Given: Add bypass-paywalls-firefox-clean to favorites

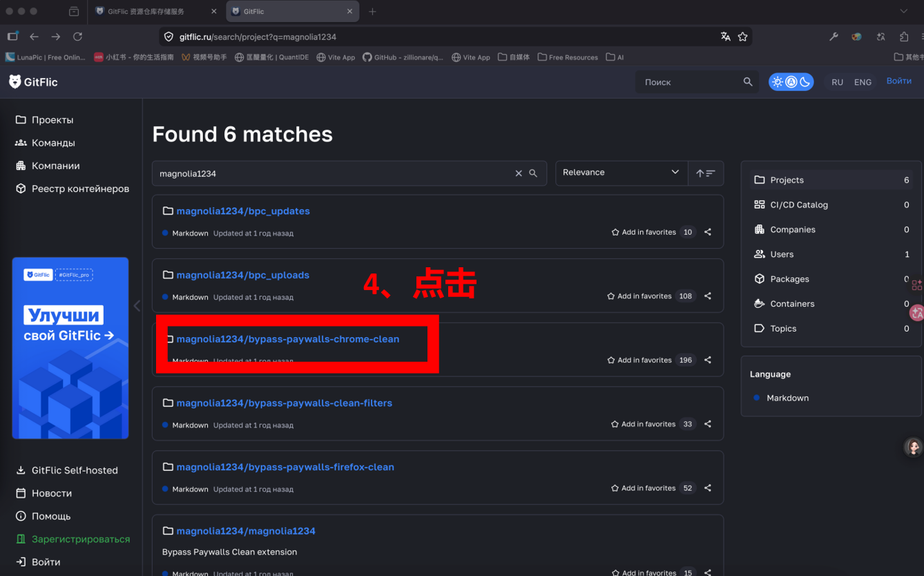Looking at the screenshot, I should click(x=644, y=488).
